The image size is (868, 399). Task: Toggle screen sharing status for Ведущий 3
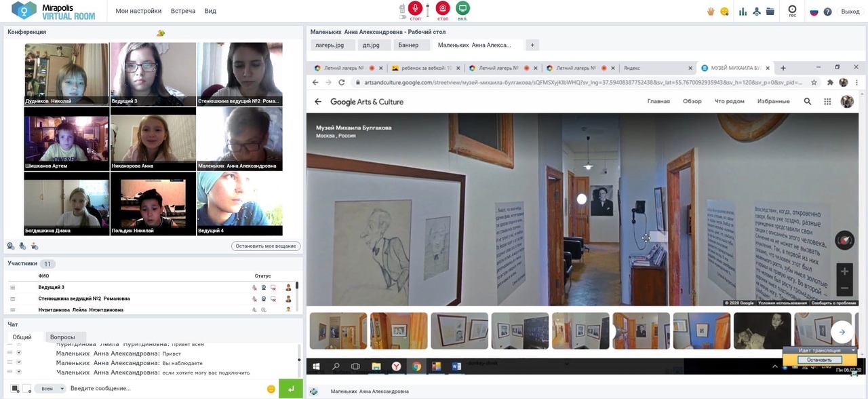(273, 288)
